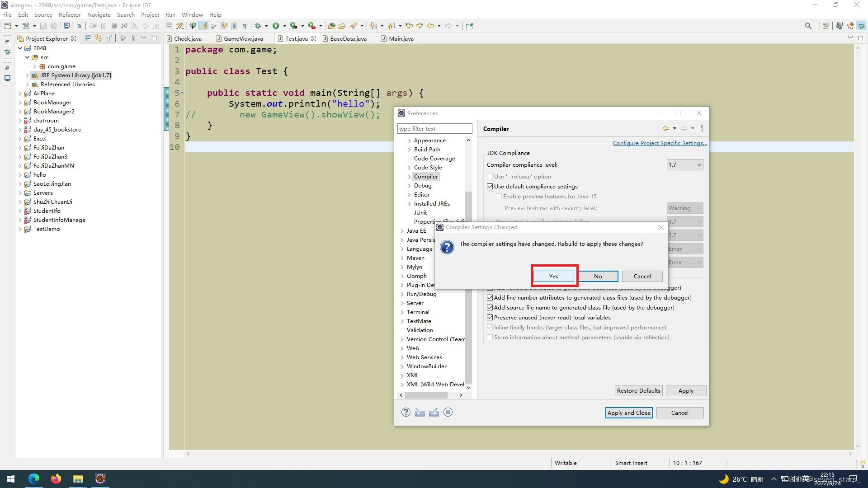The height and width of the screenshot is (488, 868).
Task: Click Restore Defaults button
Action: (x=638, y=390)
